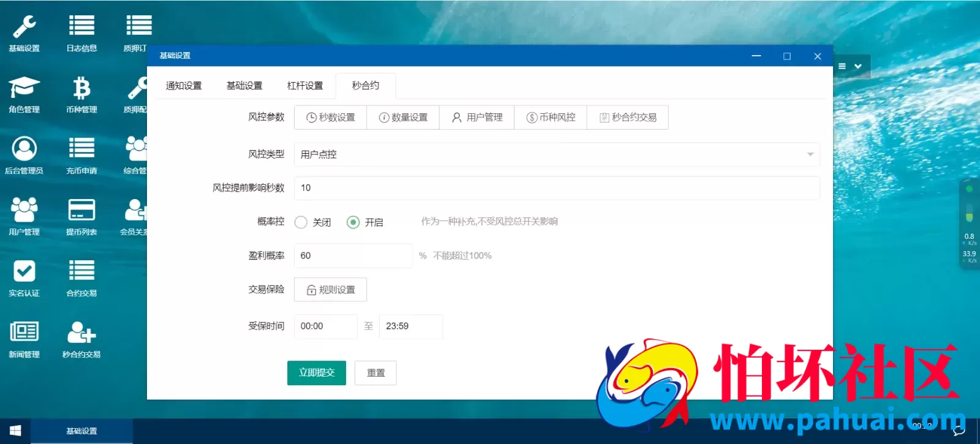Minimize the 基础设置 window
This screenshot has height=444, width=980.
point(756,56)
